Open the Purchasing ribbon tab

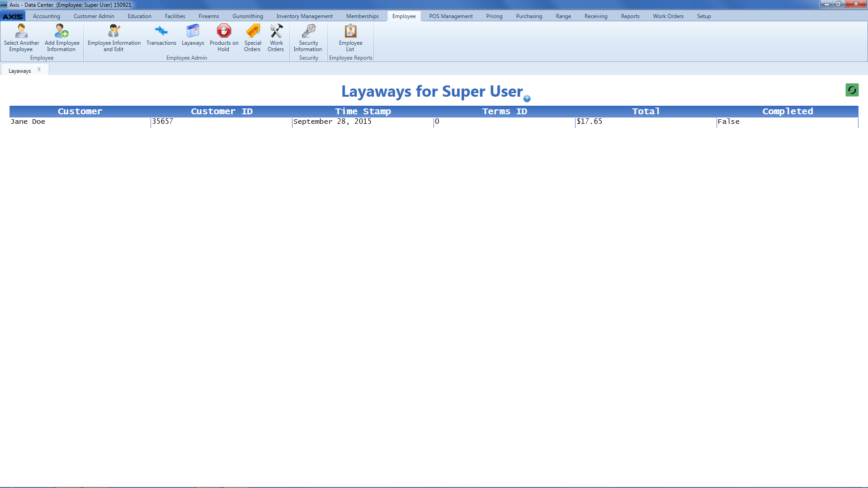tap(529, 16)
